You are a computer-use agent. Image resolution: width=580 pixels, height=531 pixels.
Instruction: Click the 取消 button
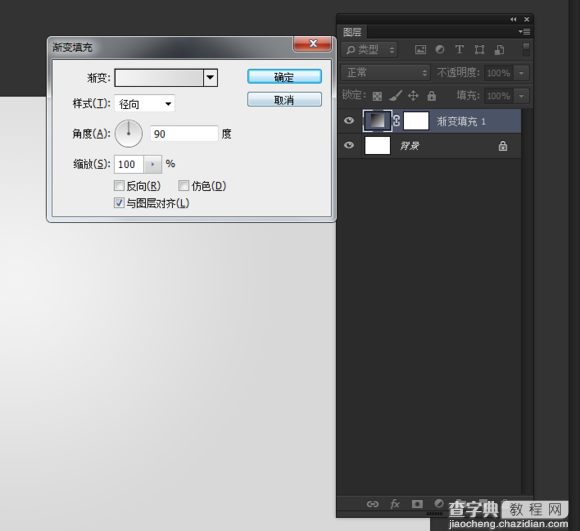tap(284, 100)
